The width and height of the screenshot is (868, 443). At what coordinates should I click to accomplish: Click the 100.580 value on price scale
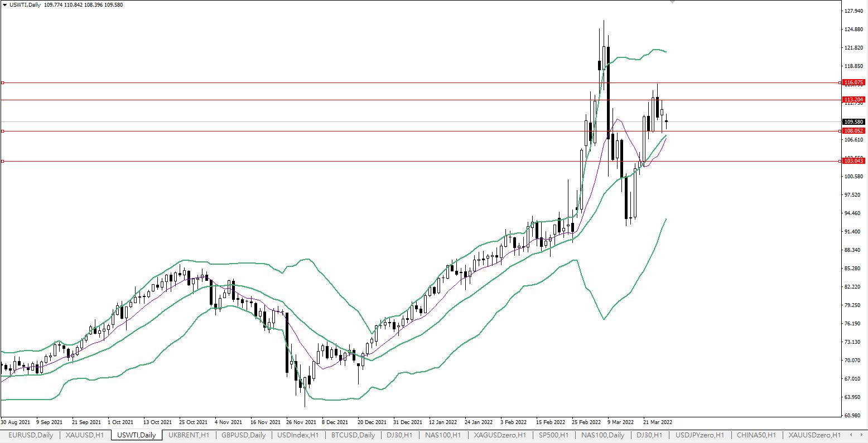pos(854,177)
